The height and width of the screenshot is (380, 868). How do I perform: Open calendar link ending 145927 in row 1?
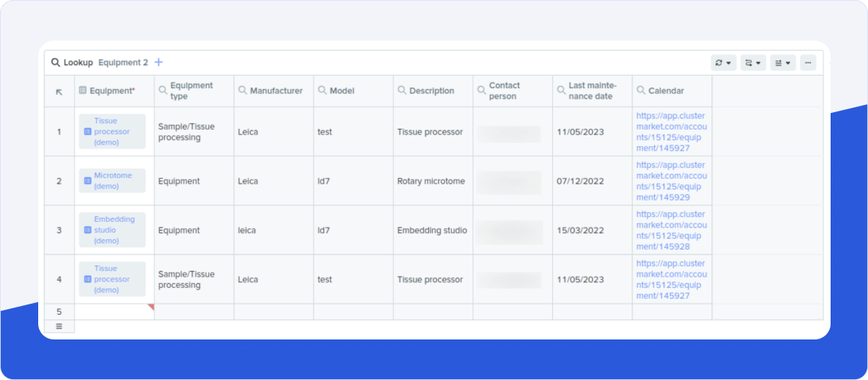coord(671,132)
